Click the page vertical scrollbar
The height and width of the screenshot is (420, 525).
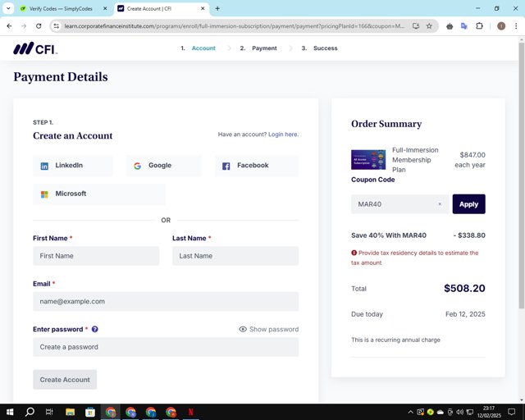click(x=522, y=174)
